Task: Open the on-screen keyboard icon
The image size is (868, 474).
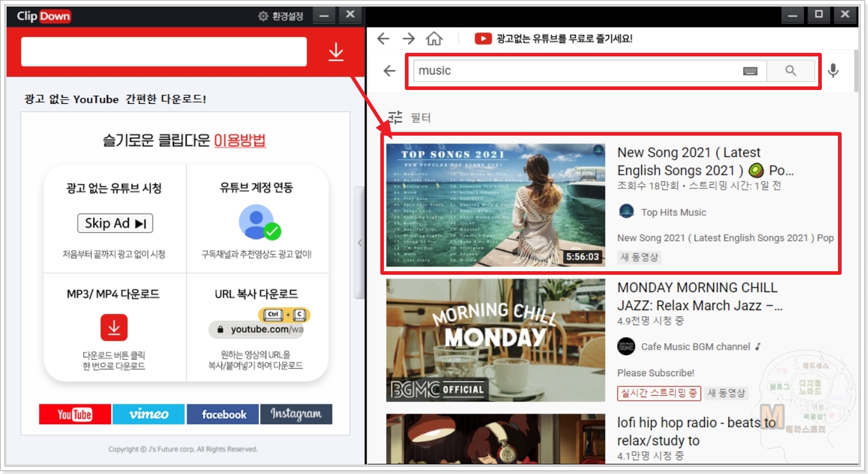Action: click(750, 71)
